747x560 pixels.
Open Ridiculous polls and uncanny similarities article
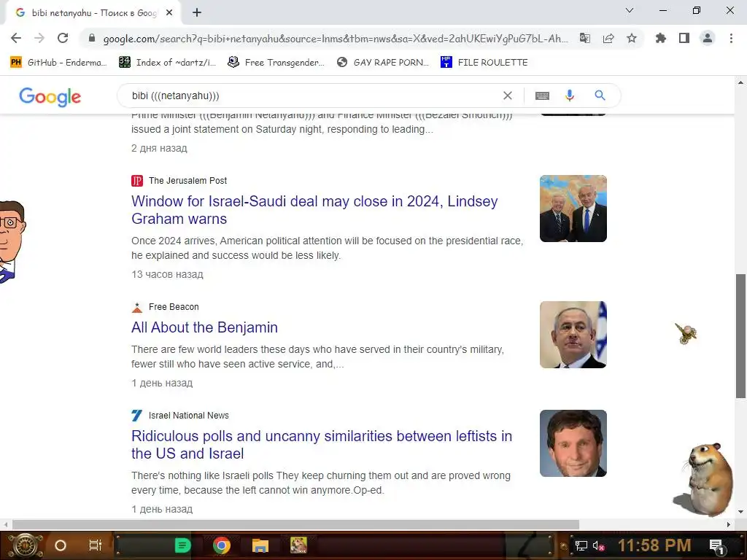[322, 445]
